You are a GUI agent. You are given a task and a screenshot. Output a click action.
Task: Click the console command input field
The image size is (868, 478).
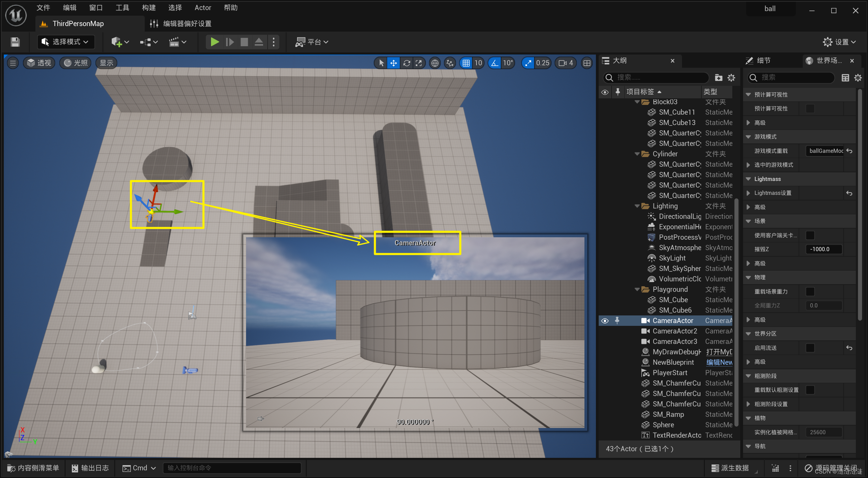coord(232,468)
